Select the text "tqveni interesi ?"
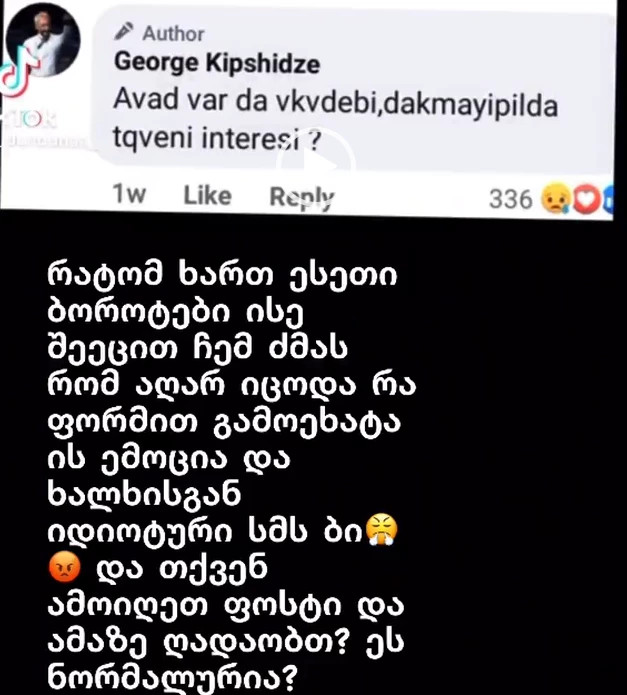The height and width of the screenshot is (695, 627). pyautogui.click(x=217, y=138)
